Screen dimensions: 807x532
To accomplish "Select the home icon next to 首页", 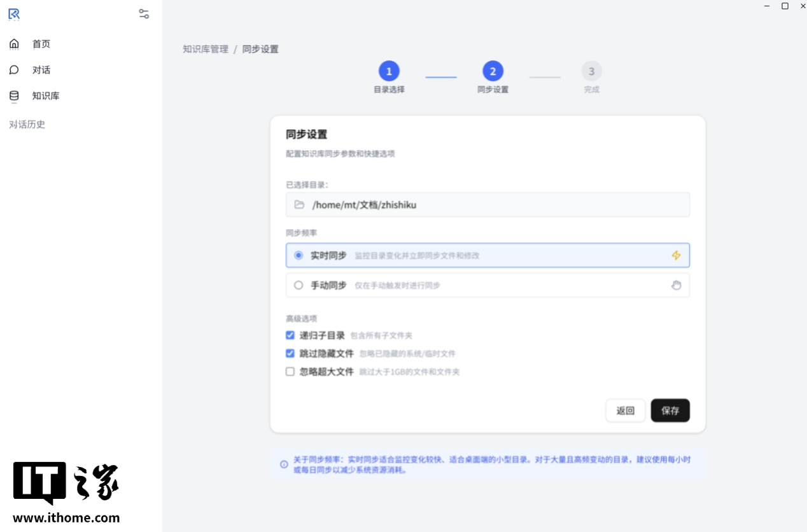I will (x=14, y=43).
